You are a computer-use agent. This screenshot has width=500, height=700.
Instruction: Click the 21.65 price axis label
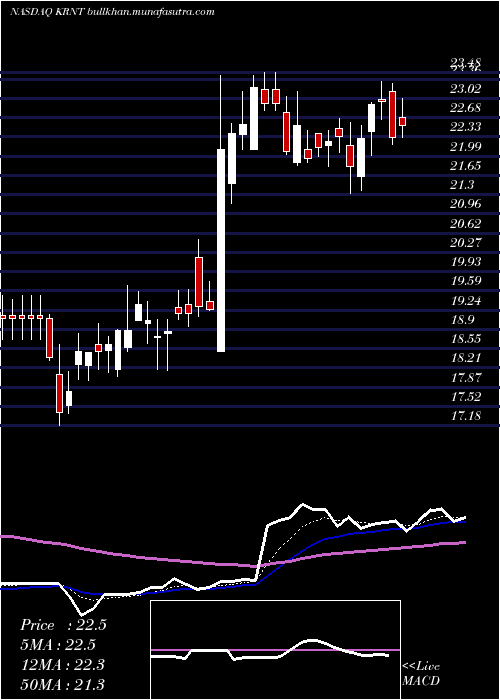[466, 166]
